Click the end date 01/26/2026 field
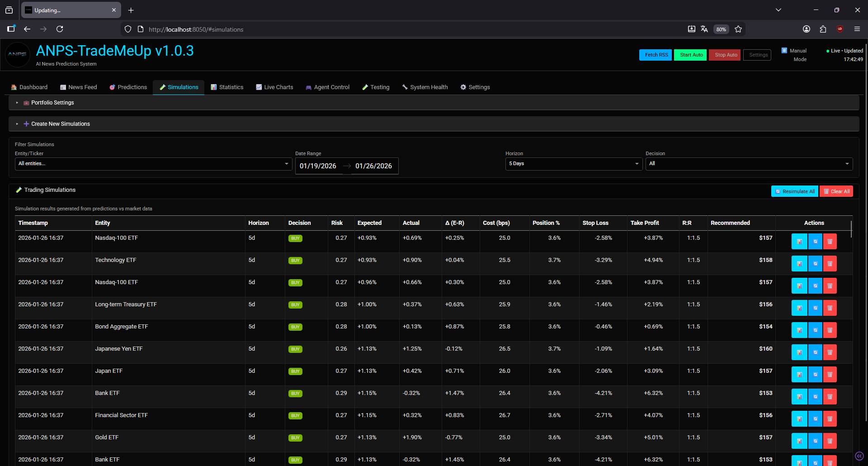The width and height of the screenshot is (868, 466). [x=373, y=166]
